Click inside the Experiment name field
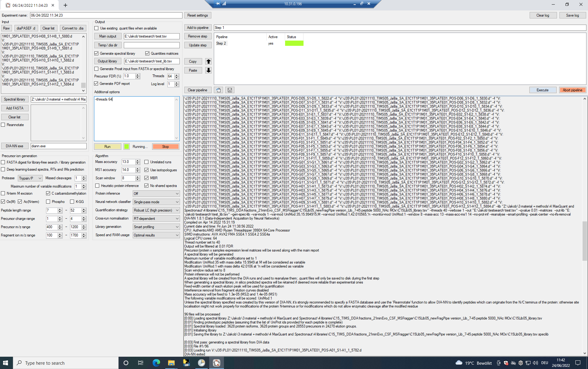This screenshot has width=588, height=369. [x=104, y=15]
